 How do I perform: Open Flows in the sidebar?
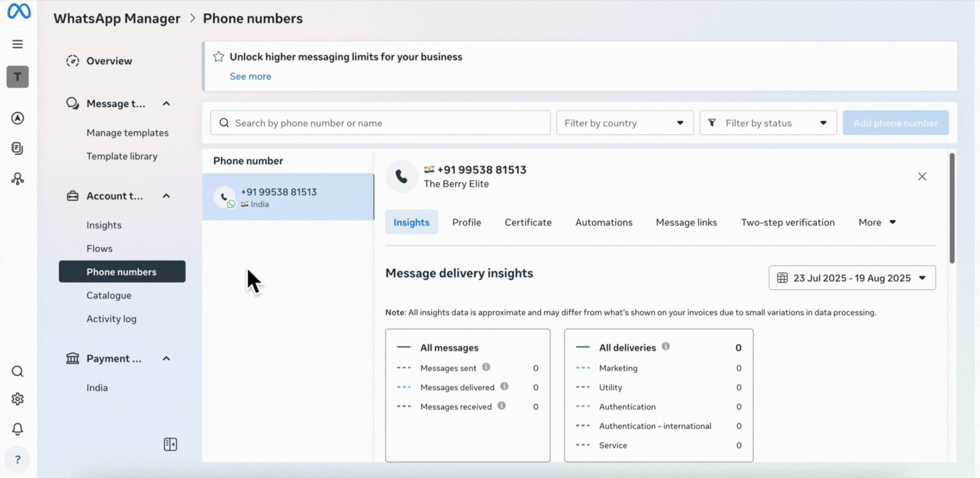(99, 249)
